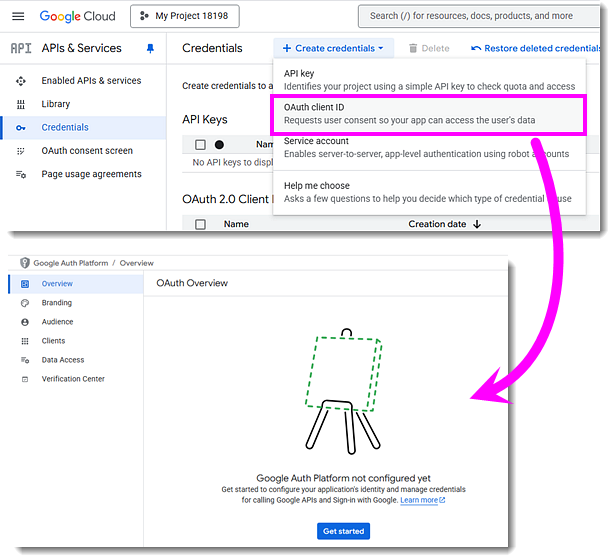Image resolution: width=608 pixels, height=556 pixels.
Task: Click the Overview breadcrumb
Action: (x=136, y=263)
